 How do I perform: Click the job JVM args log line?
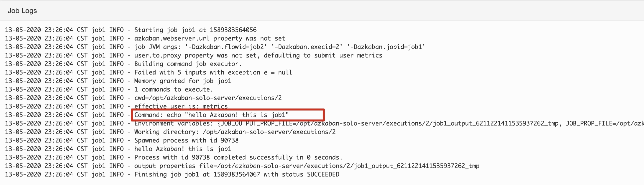point(215,47)
